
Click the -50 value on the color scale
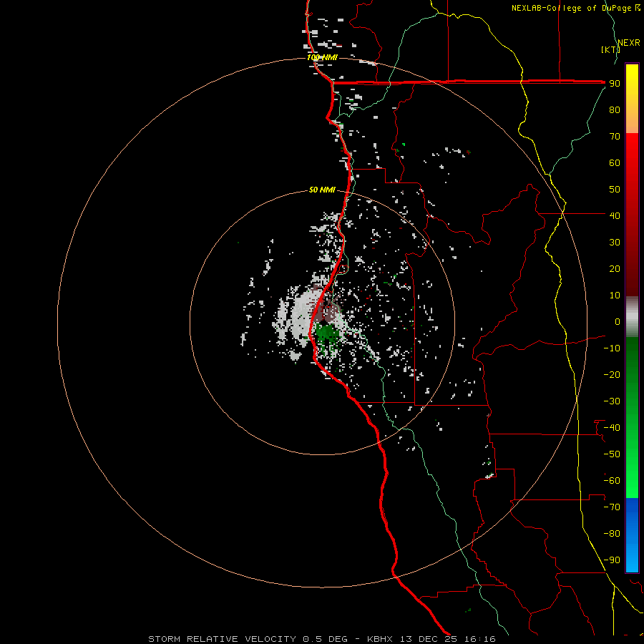tap(612, 454)
